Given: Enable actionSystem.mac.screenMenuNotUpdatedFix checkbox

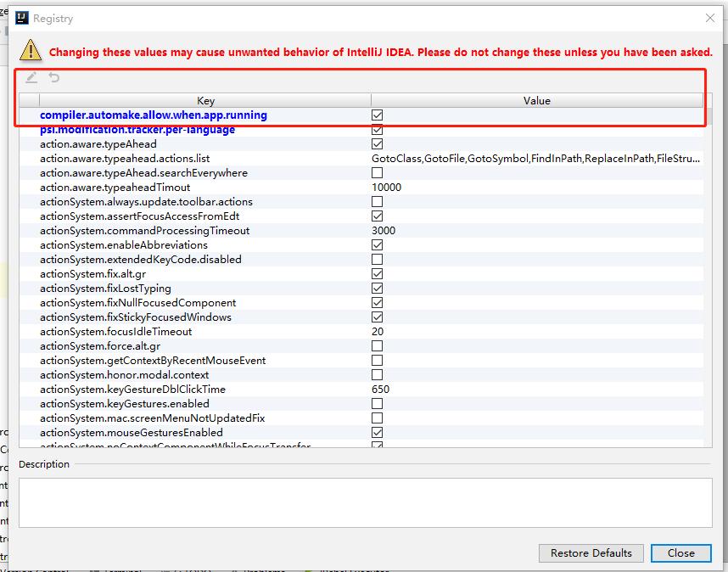Looking at the screenshot, I should tap(377, 418).
